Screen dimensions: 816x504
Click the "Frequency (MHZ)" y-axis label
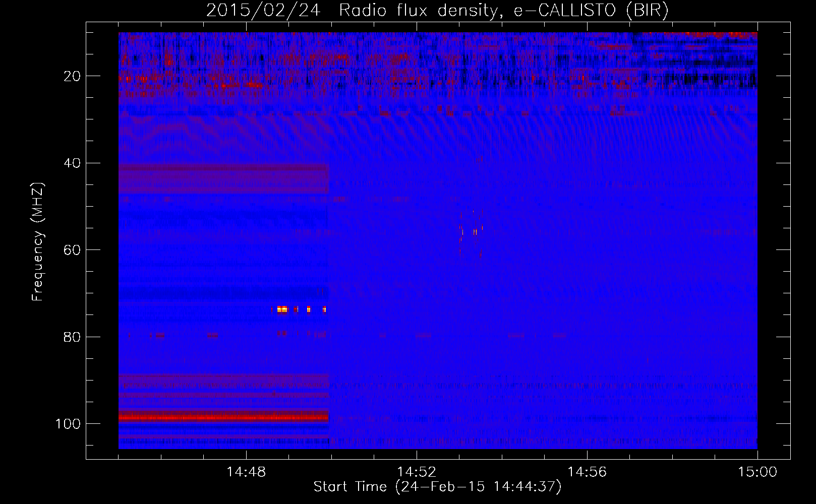tap(38, 242)
